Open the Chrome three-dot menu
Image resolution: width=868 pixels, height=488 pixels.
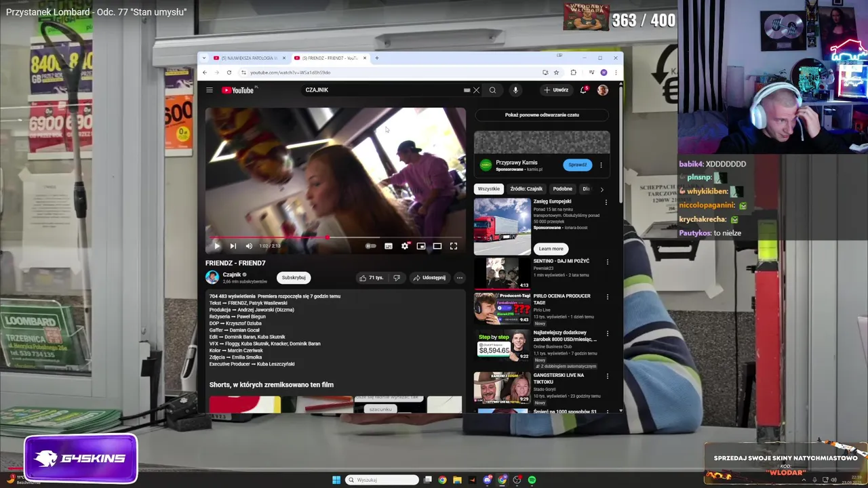coord(615,73)
